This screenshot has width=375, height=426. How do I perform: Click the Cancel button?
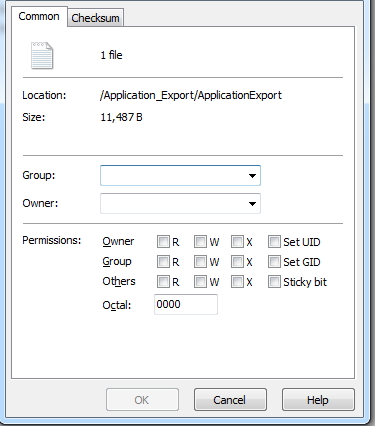click(x=230, y=399)
